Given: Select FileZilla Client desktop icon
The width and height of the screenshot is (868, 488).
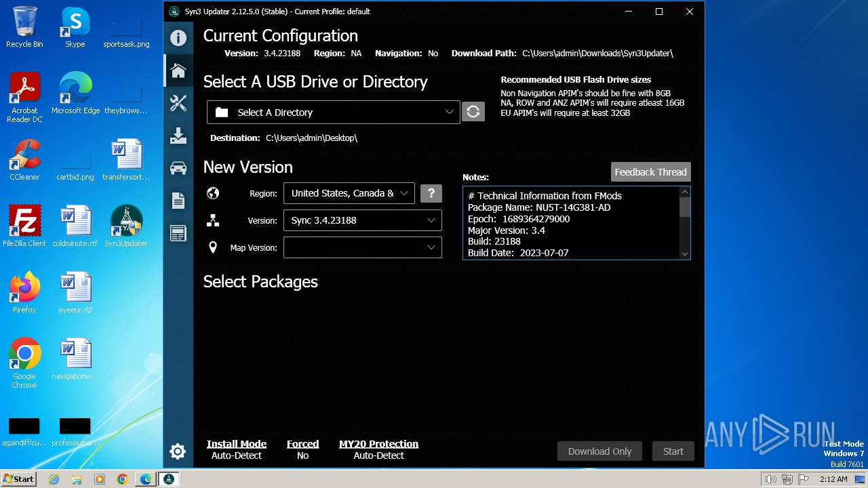Looking at the screenshot, I should 24,226.
